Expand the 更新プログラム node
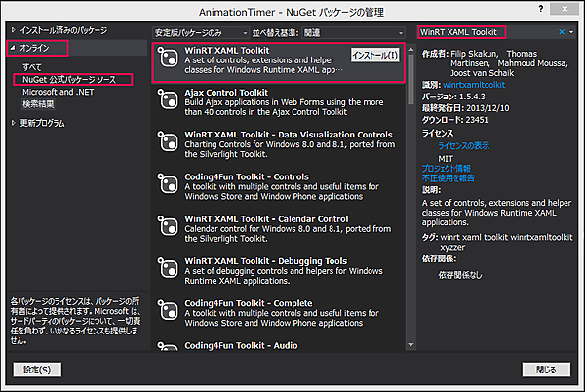The height and width of the screenshot is (392, 585). click(13, 123)
